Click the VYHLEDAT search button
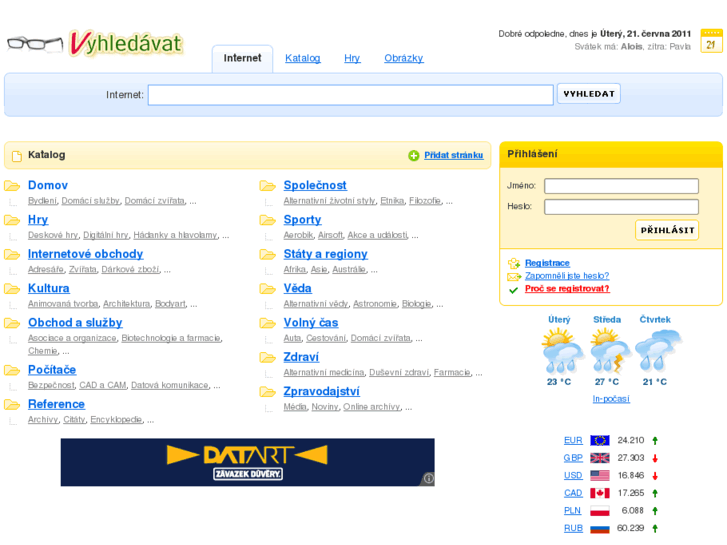This screenshot has height=545, width=727. 588,94
